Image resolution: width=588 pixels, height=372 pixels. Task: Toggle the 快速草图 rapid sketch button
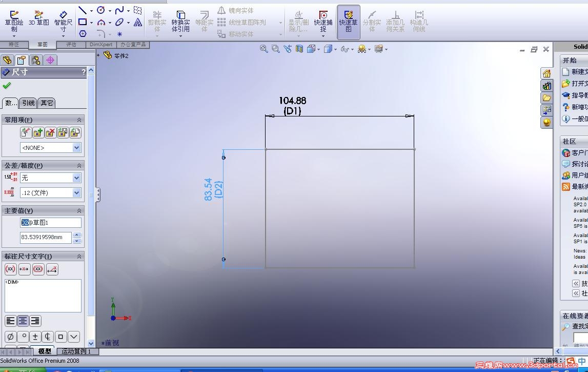pyautogui.click(x=349, y=22)
